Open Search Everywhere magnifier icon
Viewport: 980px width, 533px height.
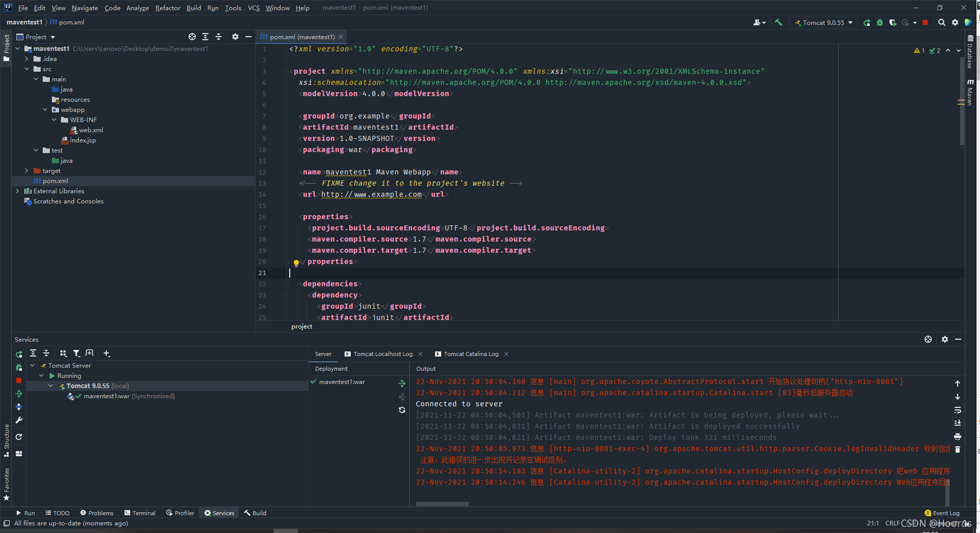pos(942,22)
